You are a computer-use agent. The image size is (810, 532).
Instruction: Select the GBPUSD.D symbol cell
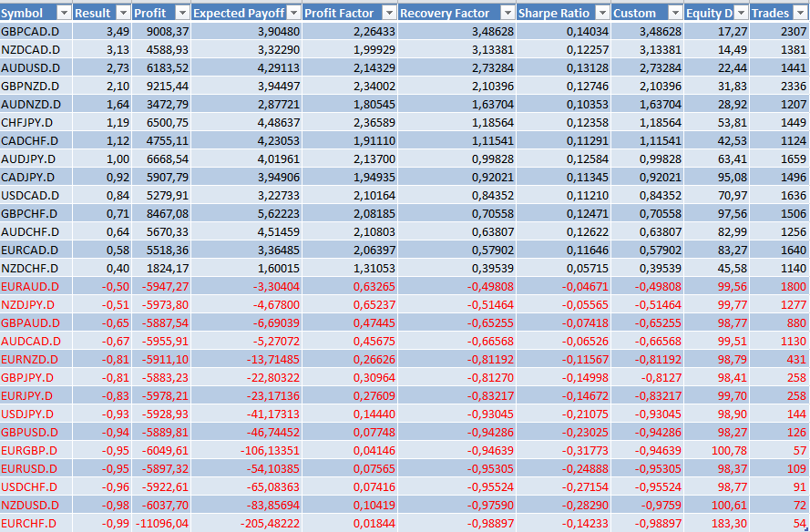[x=36, y=432]
